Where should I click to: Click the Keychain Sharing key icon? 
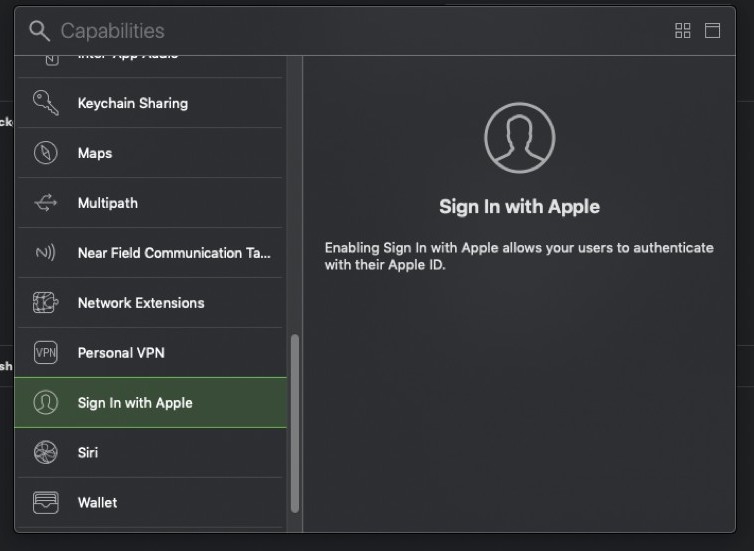coord(45,103)
